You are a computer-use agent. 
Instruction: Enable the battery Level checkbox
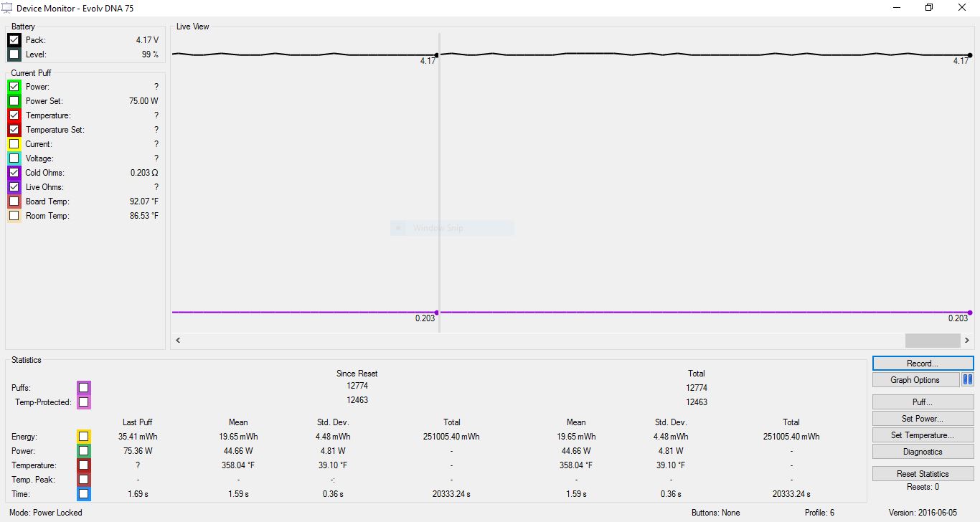pyautogui.click(x=14, y=54)
